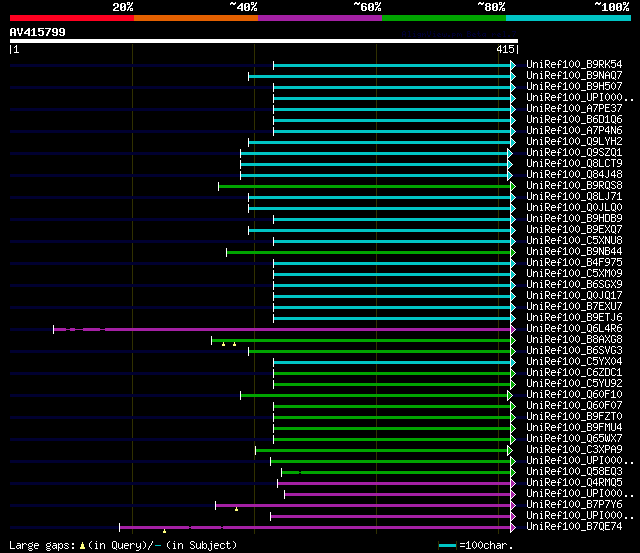Click the red 20% segment of the legend
640x553 pixels.
click(x=72, y=18)
